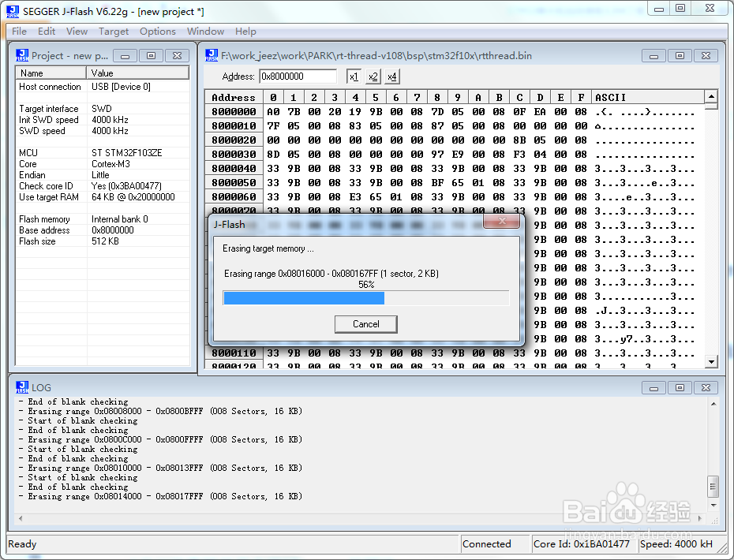Click ST STM32F103ZE value
This screenshot has height=560, width=734.
[x=127, y=153]
